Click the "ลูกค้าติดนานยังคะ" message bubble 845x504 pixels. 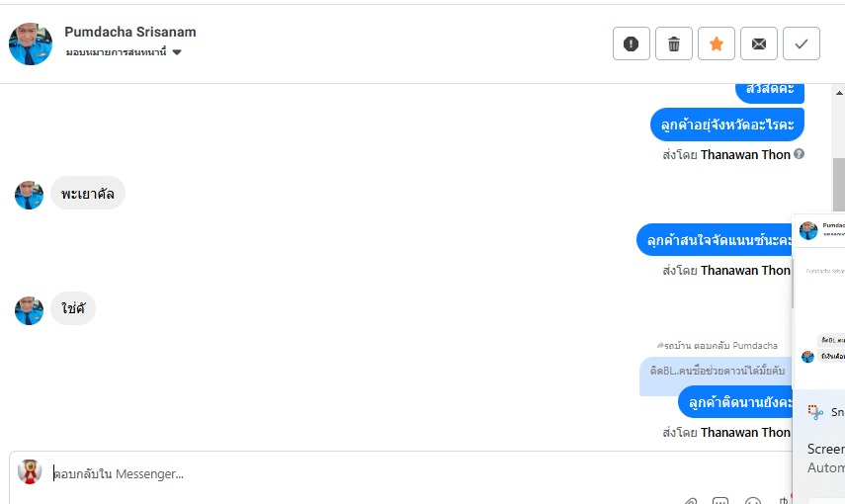[740, 402]
